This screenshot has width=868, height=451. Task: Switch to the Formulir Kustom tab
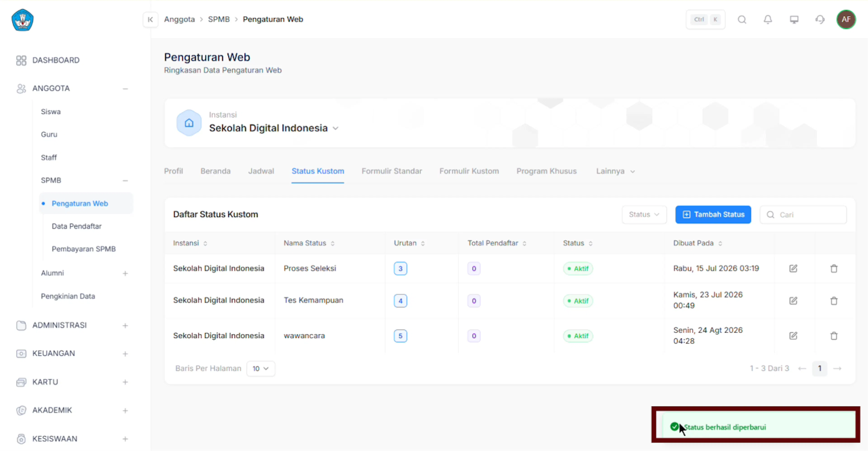pyautogui.click(x=469, y=171)
